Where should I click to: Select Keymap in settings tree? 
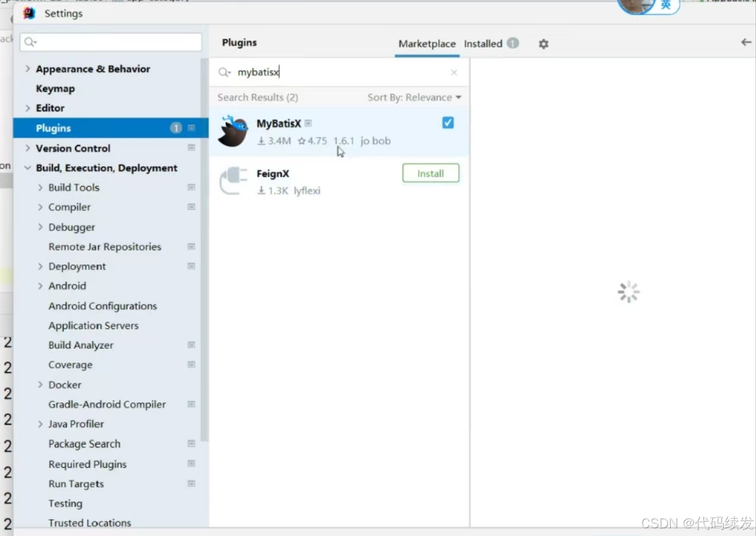click(x=55, y=88)
